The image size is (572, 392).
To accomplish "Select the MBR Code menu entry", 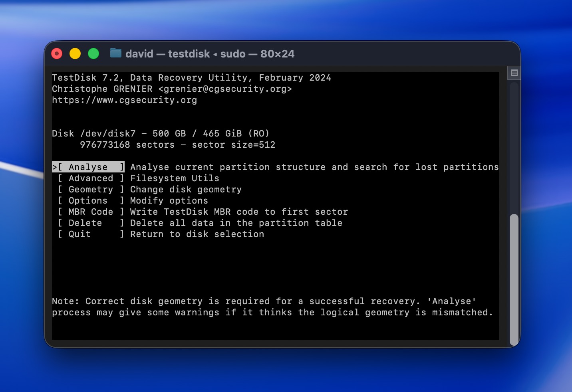I will [91, 212].
